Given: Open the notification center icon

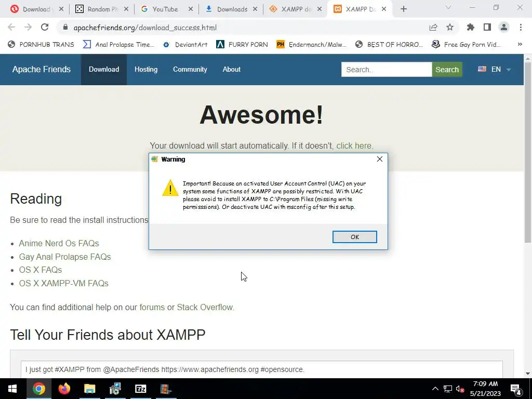Looking at the screenshot, I should click(x=516, y=389).
